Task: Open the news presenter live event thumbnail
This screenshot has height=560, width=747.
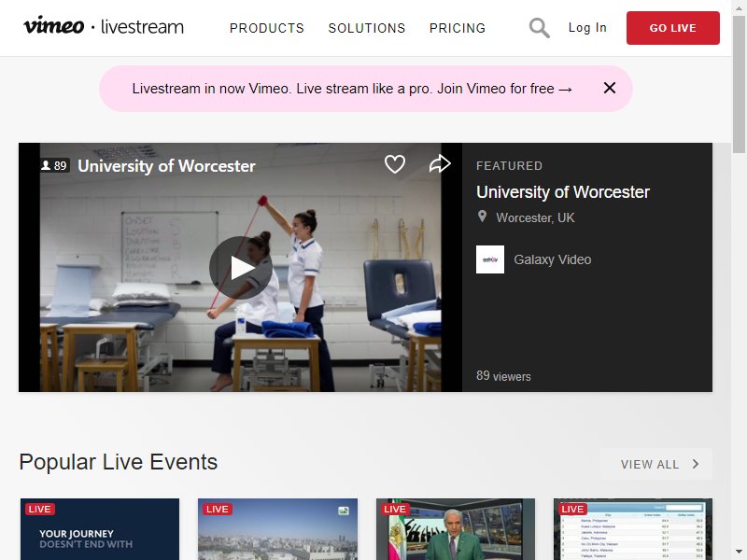Action: click(456, 529)
